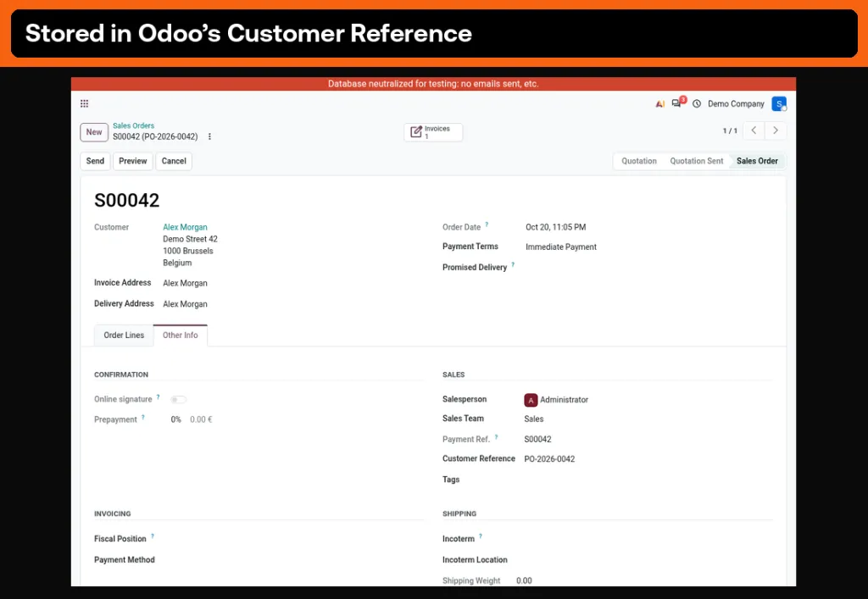The height and width of the screenshot is (599, 868).
Task: Click the Customer Reference field PO-2026-0042
Action: click(x=549, y=459)
